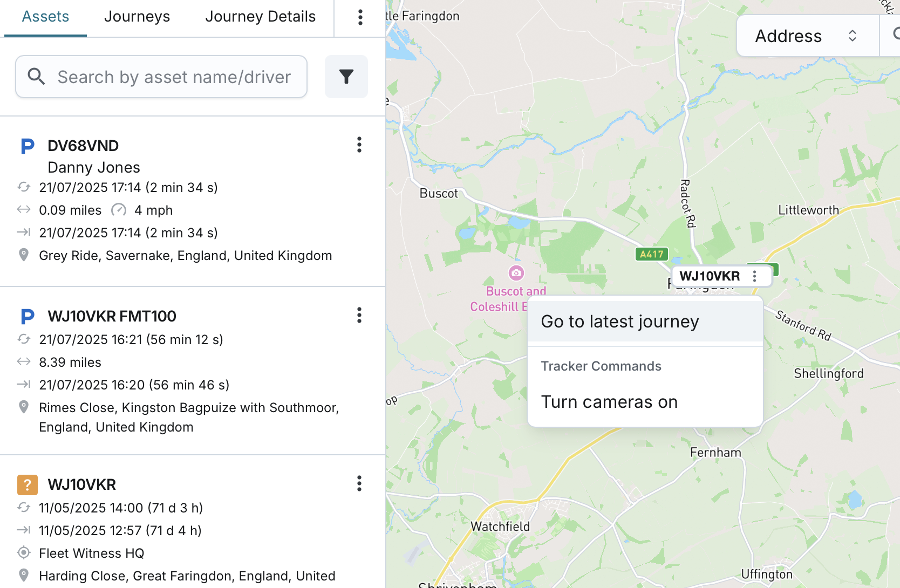This screenshot has width=900, height=588.
Task: Open the Journey Details tab
Action: pyautogui.click(x=260, y=17)
